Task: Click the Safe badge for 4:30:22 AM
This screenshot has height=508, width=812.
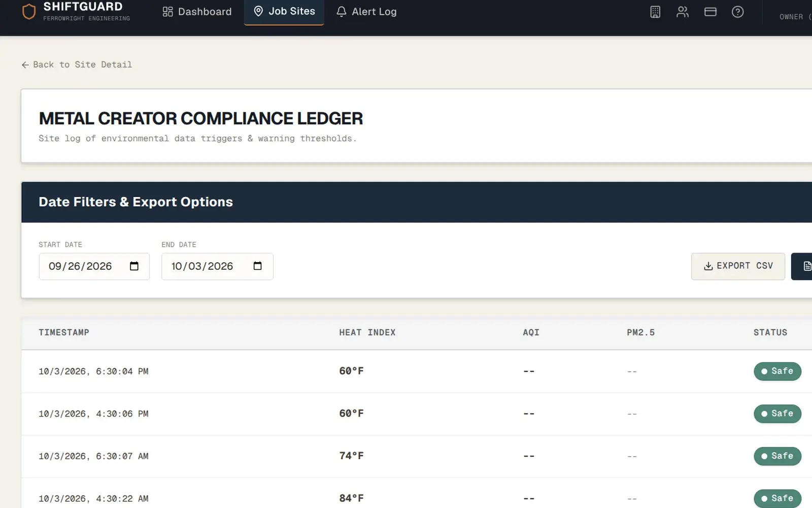Action: 777,498
